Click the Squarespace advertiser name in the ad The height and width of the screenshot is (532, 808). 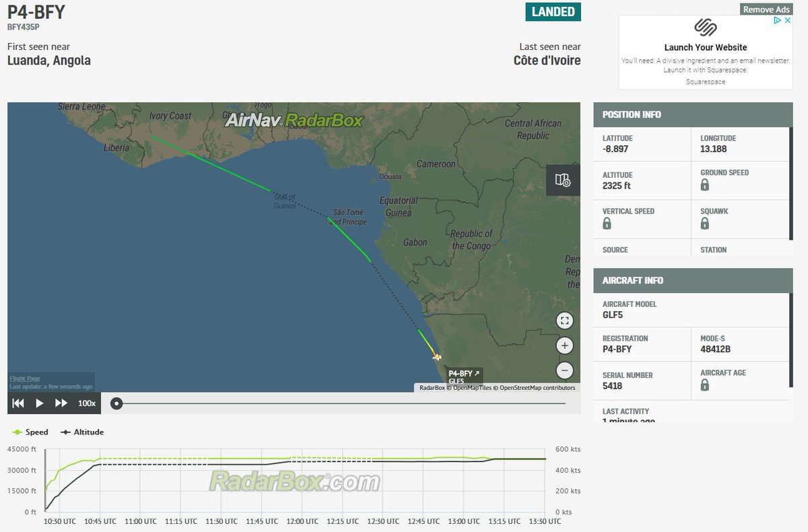tap(706, 81)
